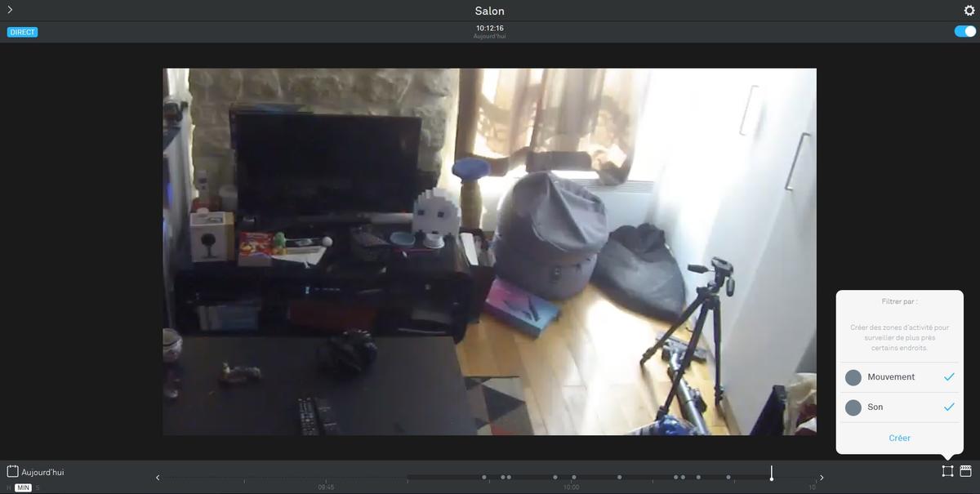Click the gray circle next to Mouvement

[853, 377]
